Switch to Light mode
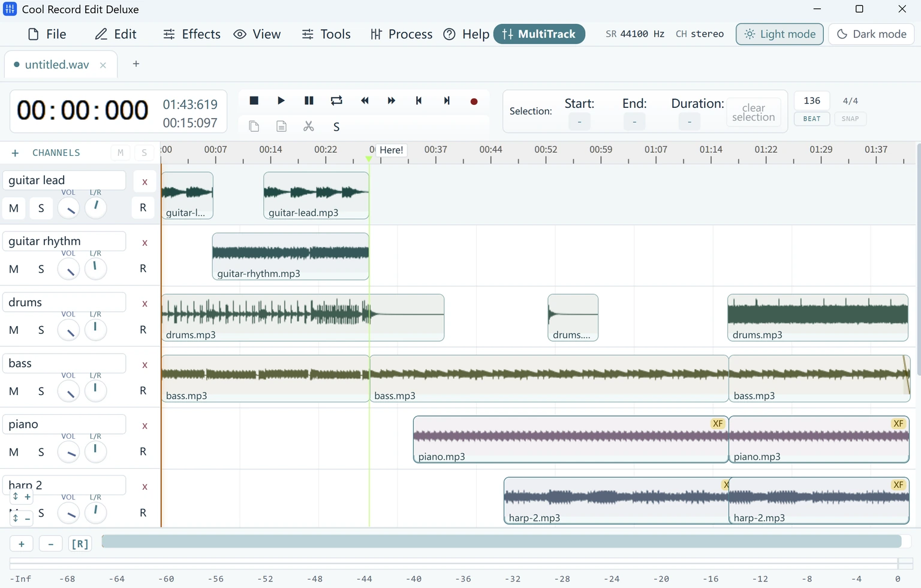The width and height of the screenshot is (921, 588). (779, 34)
